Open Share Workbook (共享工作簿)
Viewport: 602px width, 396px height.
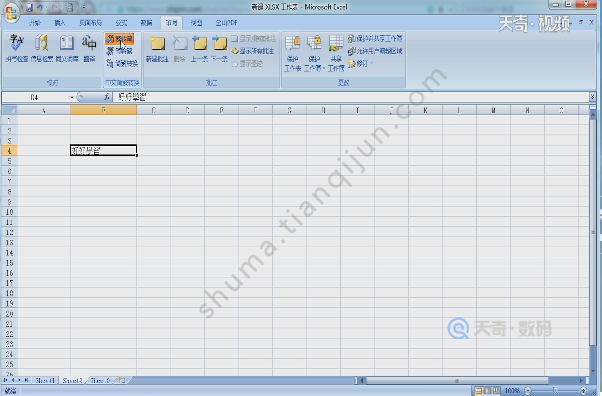click(x=336, y=53)
